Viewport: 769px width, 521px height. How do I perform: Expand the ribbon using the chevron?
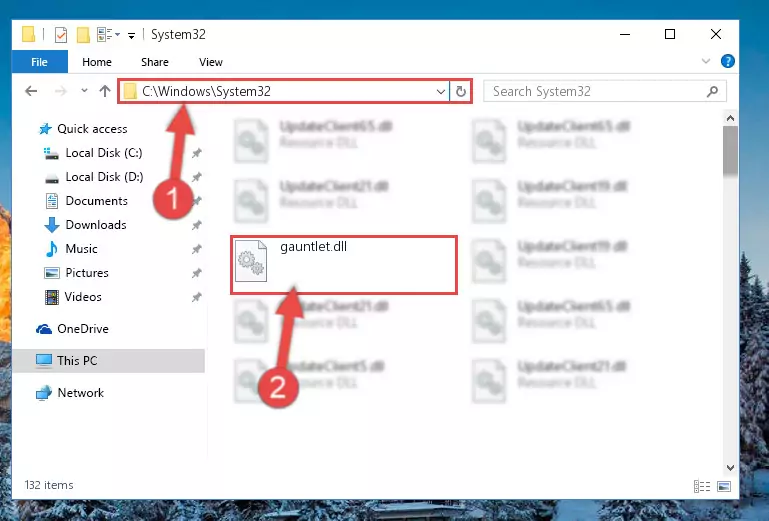[x=706, y=61]
